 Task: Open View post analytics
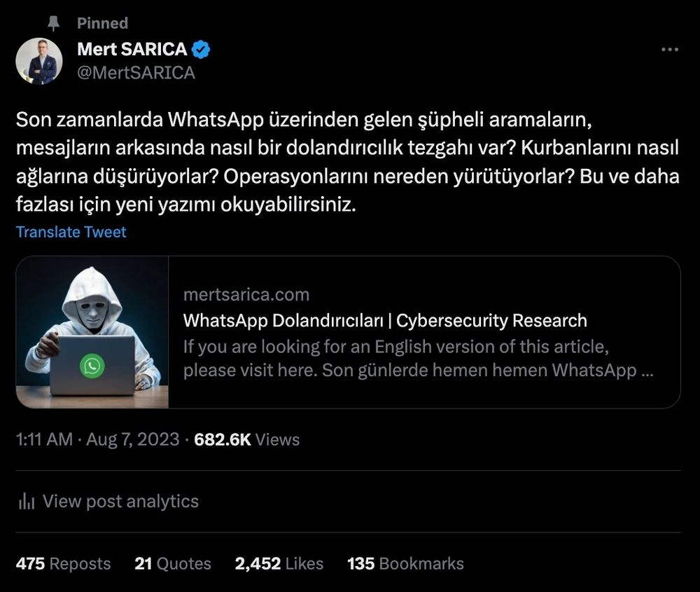coord(108,501)
